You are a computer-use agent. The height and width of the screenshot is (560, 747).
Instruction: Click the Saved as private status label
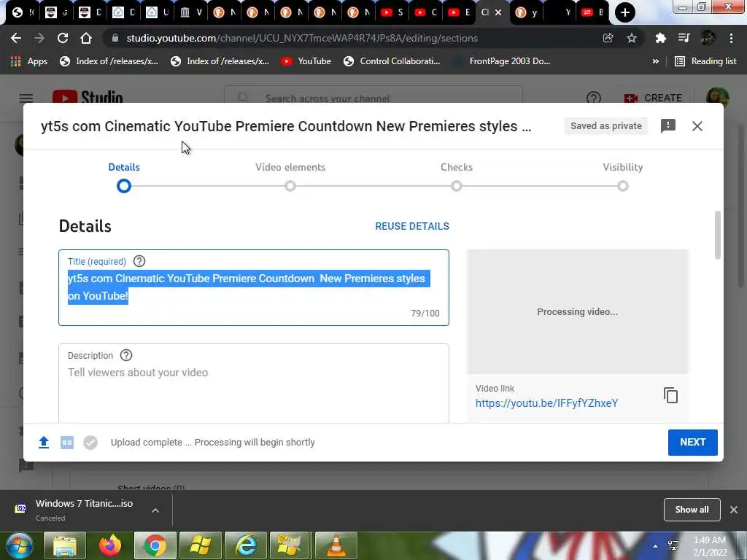(x=606, y=125)
